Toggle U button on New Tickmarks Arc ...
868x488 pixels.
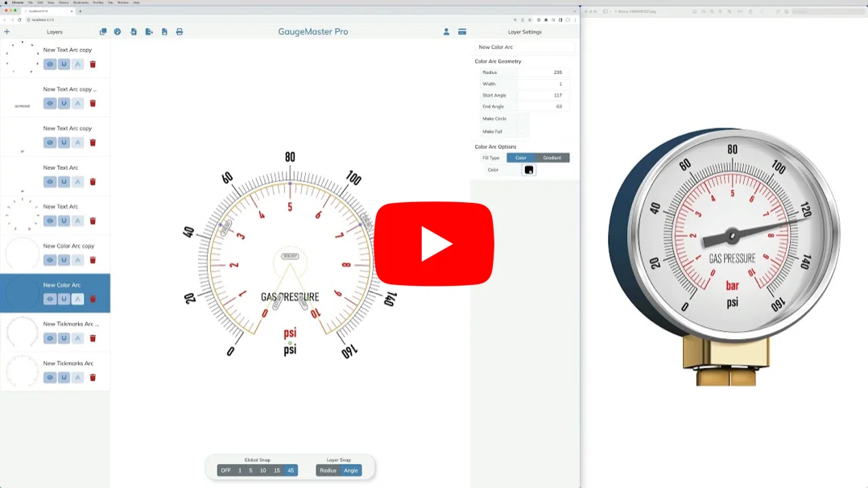[x=64, y=338]
